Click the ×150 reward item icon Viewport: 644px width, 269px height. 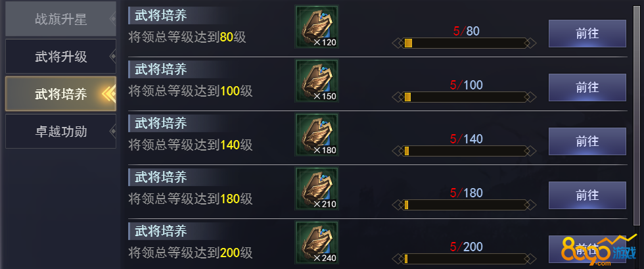(x=316, y=81)
